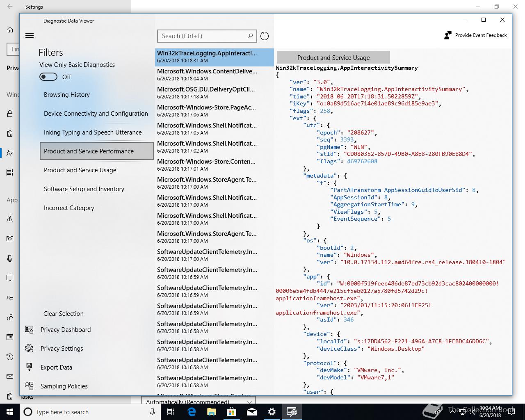Select Microsoft.OSG.DU.DeliveryOptCli... event
The image size is (525, 420).
point(214,93)
